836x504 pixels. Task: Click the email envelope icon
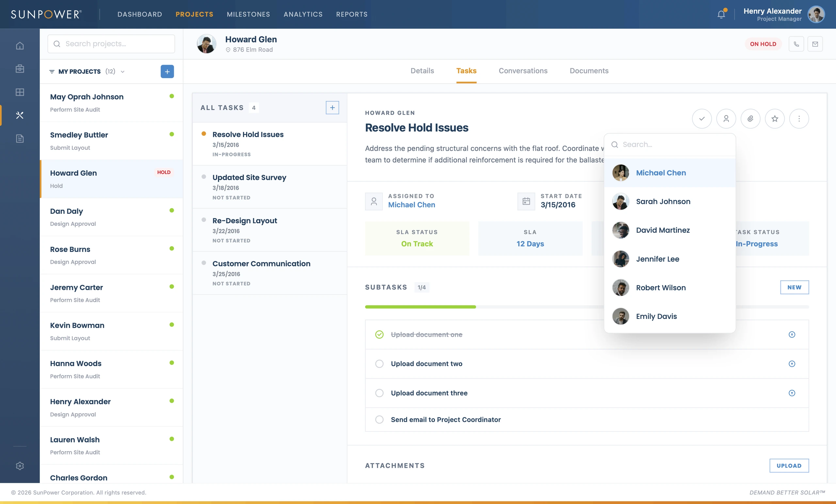click(815, 44)
